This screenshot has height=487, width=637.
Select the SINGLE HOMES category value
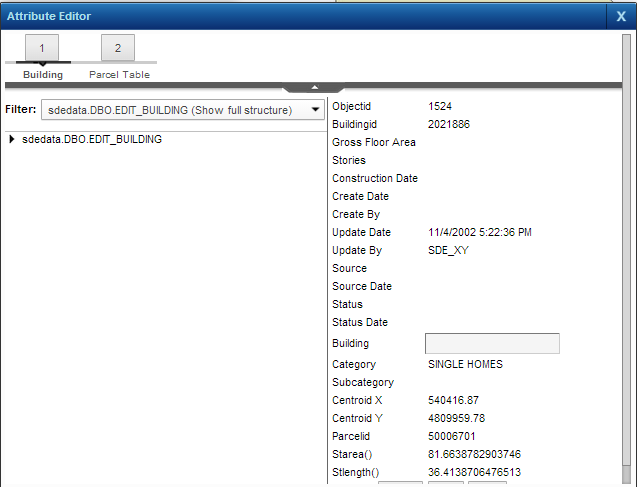tap(465, 364)
